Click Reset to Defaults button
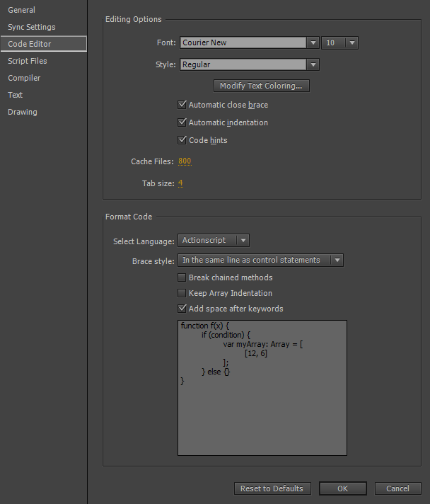The width and height of the screenshot is (430, 504). (x=272, y=488)
